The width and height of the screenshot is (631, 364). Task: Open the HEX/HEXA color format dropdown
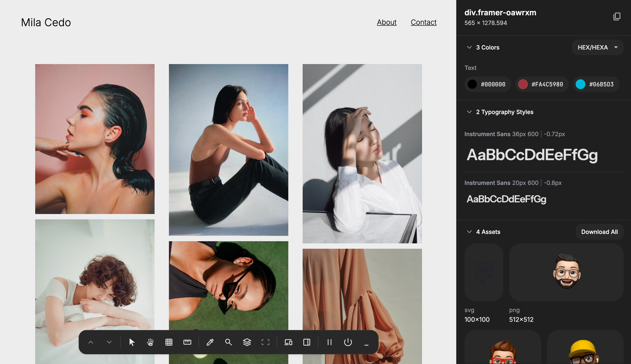tap(598, 47)
